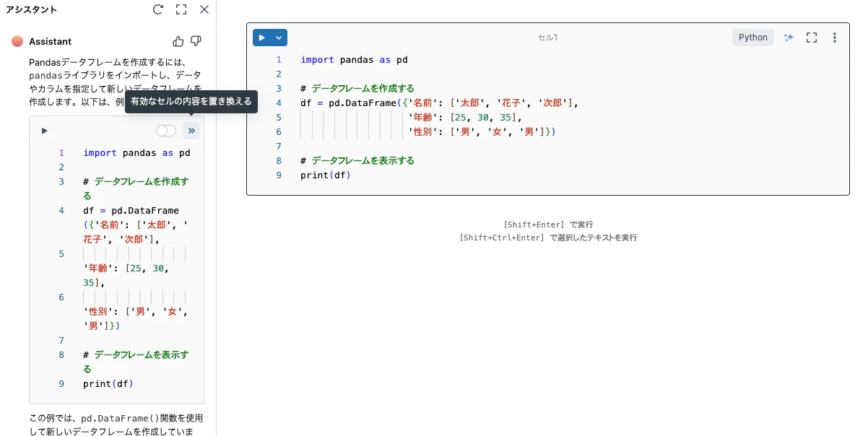Open the AI assistant sparkle icon in cell
The height and width of the screenshot is (436, 868).
(789, 38)
